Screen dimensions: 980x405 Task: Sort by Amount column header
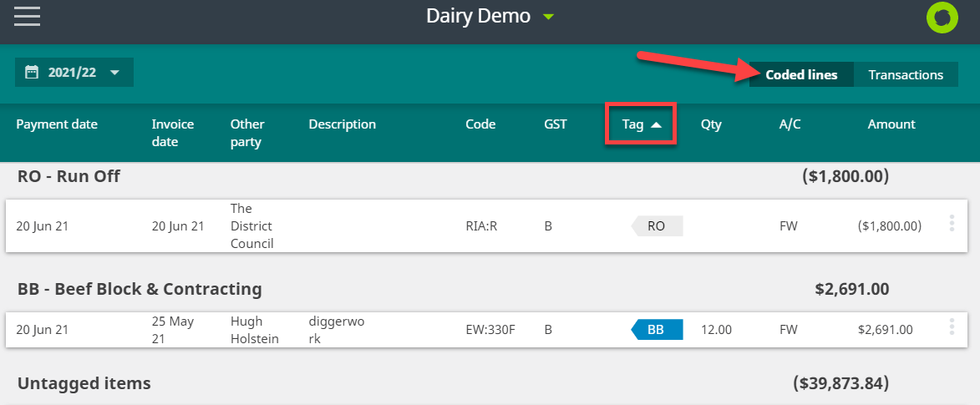click(x=891, y=124)
